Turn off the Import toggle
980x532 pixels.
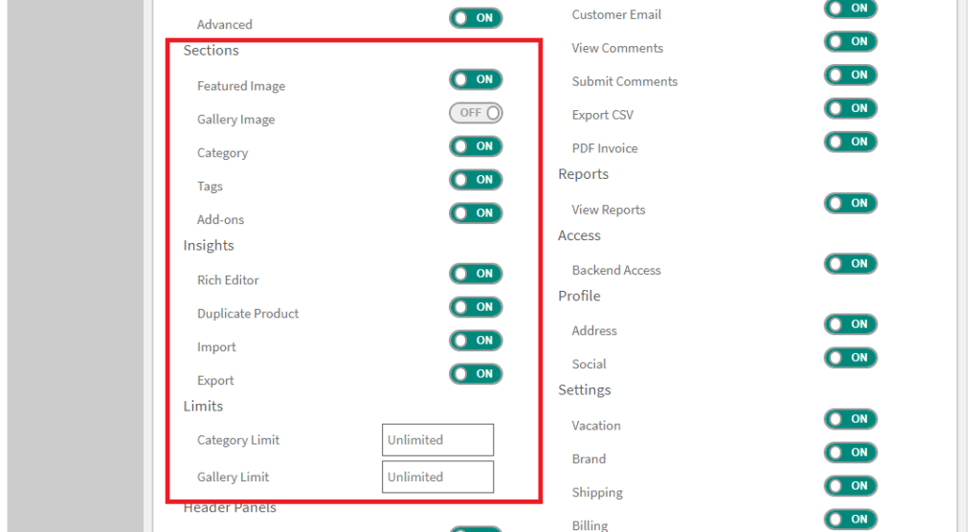tap(476, 341)
